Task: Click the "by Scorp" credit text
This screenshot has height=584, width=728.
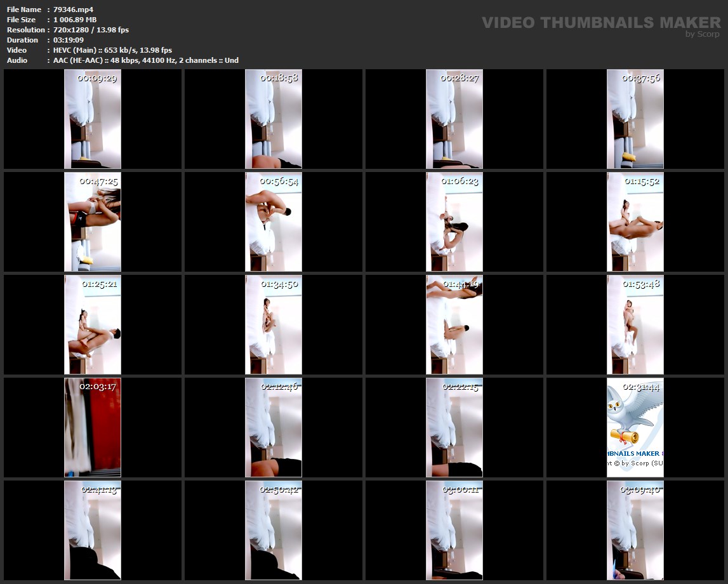Action: [702, 34]
